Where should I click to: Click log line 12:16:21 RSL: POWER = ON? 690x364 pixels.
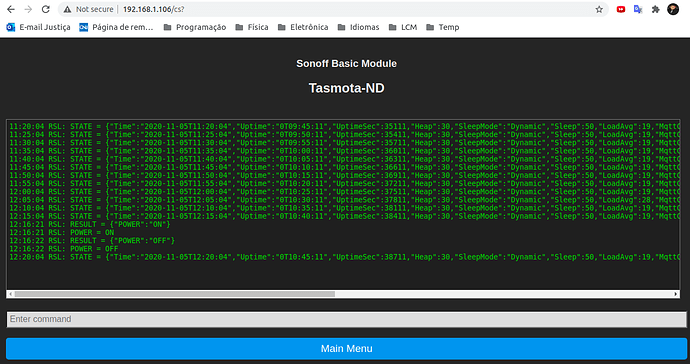(x=62, y=232)
